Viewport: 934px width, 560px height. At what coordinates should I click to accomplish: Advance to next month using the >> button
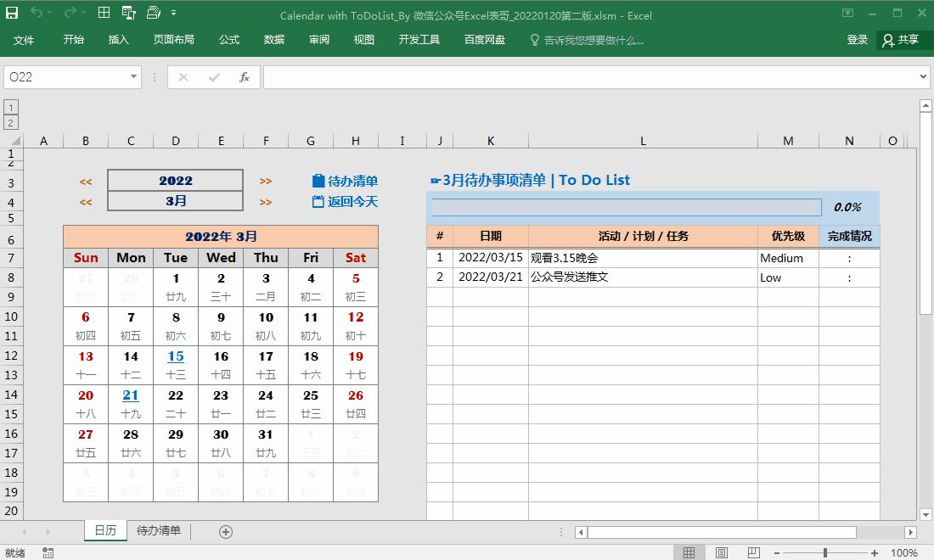[266, 202]
